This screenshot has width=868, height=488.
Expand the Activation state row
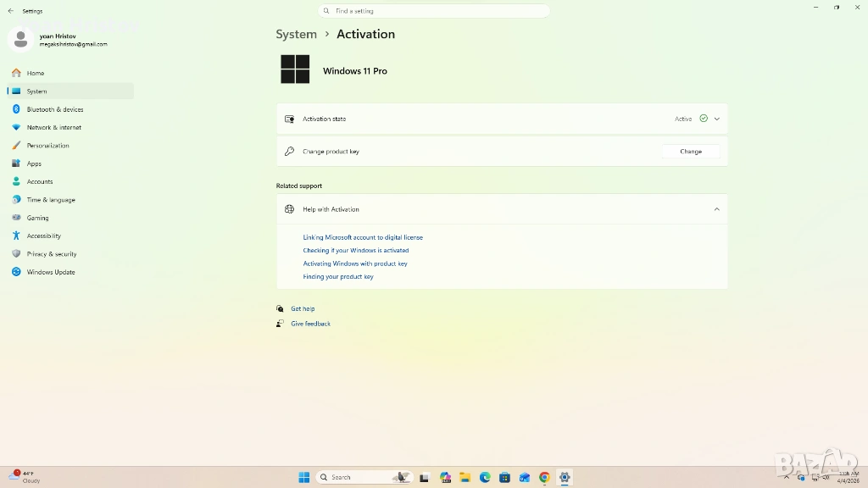point(716,119)
